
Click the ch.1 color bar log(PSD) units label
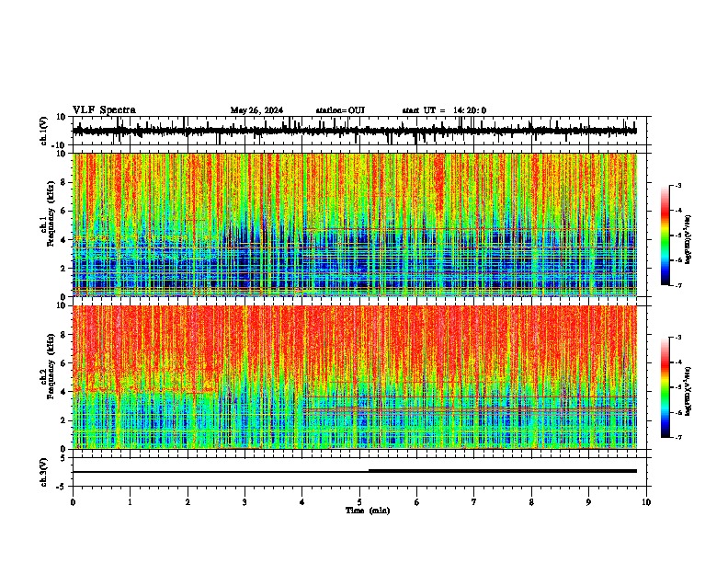tap(688, 239)
